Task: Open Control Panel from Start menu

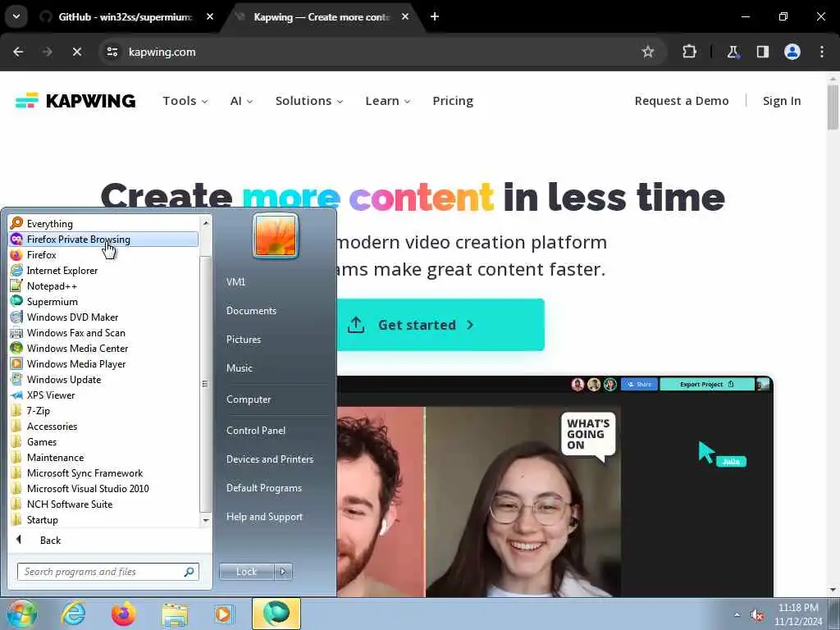Action: coord(256,431)
